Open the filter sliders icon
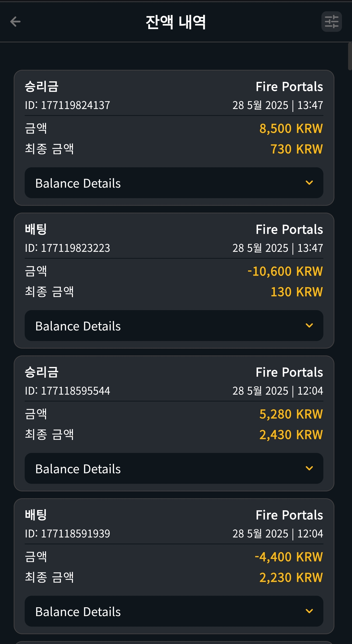The width and height of the screenshot is (352, 644). pyautogui.click(x=331, y=22)
